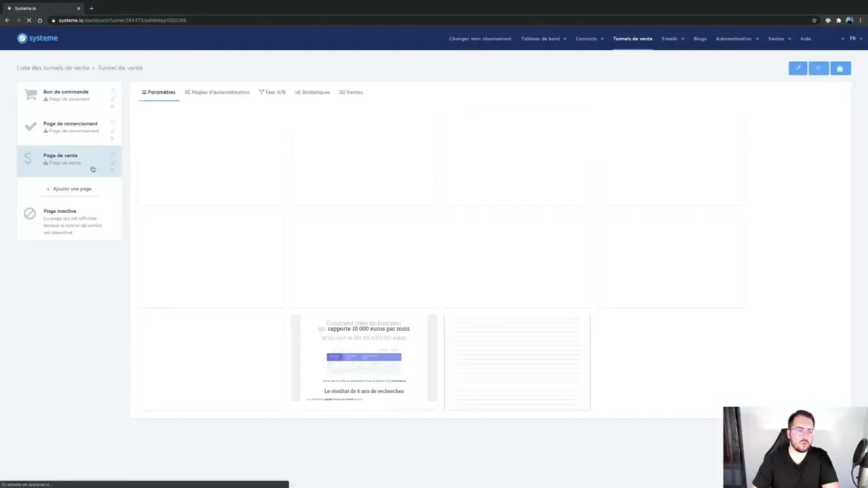Open a new browser tab
The height and width of the screenshot is (488, 868).
pos(92,8)
